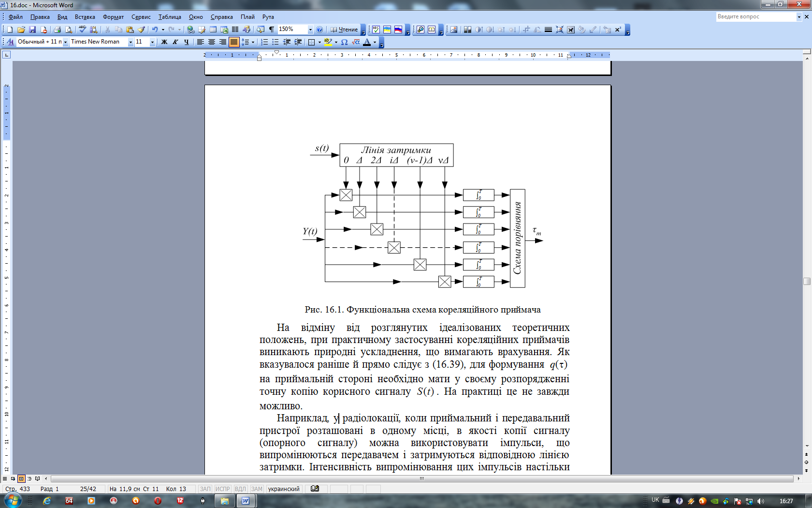This screenshot has width=812, height=508.
Task: Click the Insert Picture icon in picture toolbar
Action: tap(454, 30)
